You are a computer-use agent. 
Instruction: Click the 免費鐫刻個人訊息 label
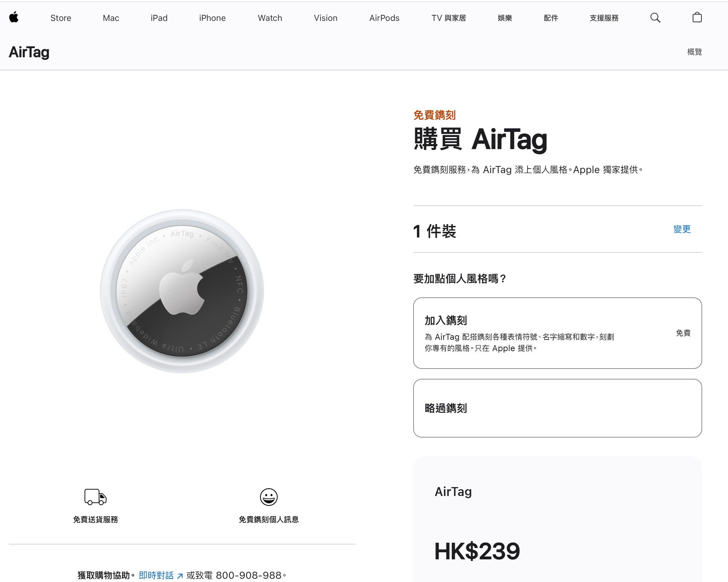tap(269, 519)
